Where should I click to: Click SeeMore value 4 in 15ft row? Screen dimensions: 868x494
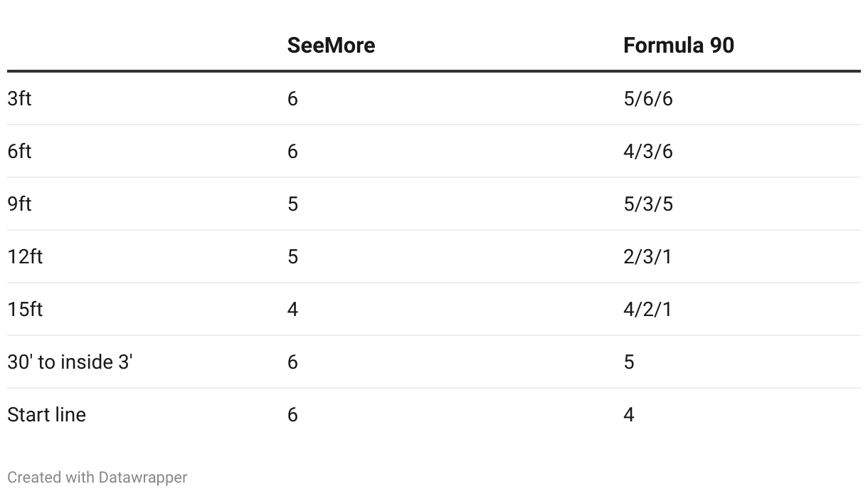292,309
